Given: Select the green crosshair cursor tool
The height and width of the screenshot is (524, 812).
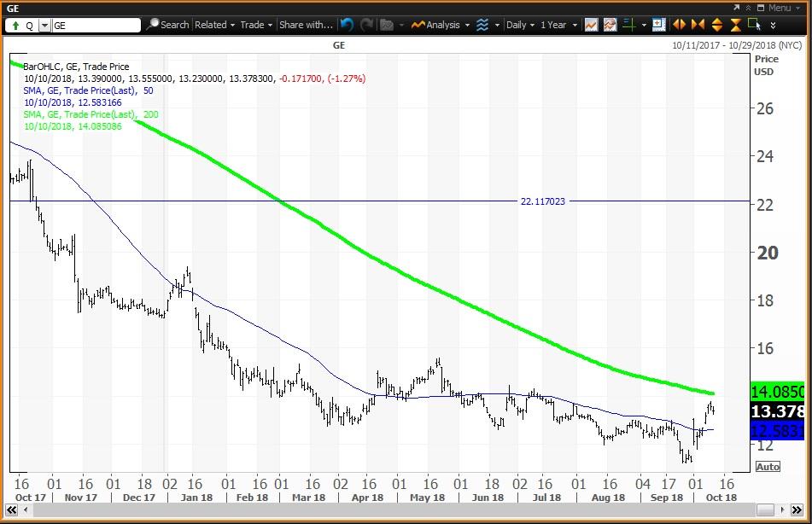Looking at the screenshot, I should point(629,25).
